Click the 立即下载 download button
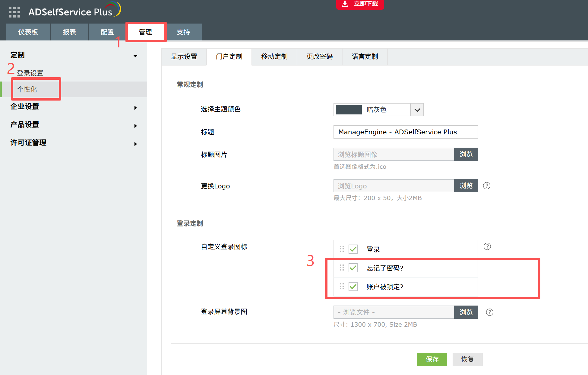The height and width of the screenshot is (375, 588). [360, 4]
